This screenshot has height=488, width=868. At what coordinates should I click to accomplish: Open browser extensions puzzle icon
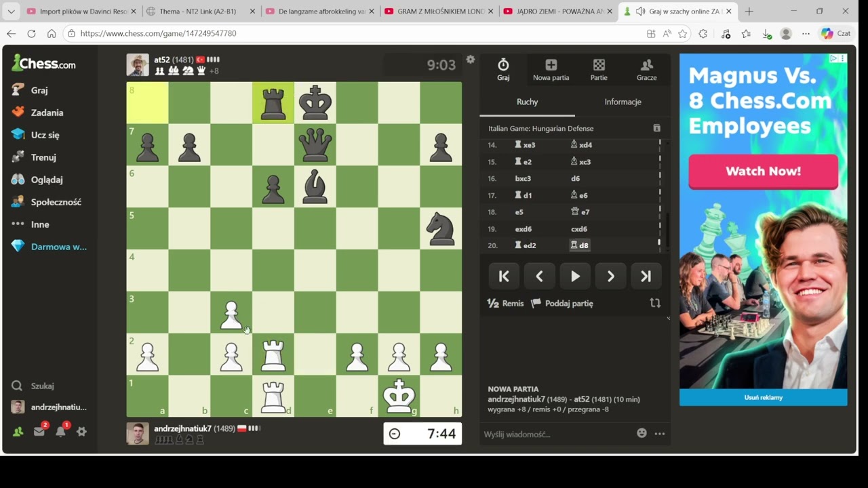pos(703,34)
